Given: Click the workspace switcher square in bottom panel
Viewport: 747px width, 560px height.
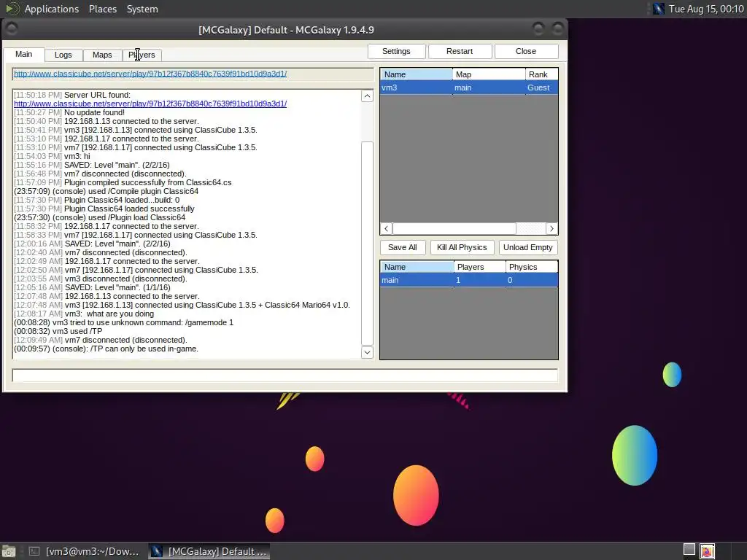Looking at the screenshot, I should pyautogui.click(x=689, y=549).
